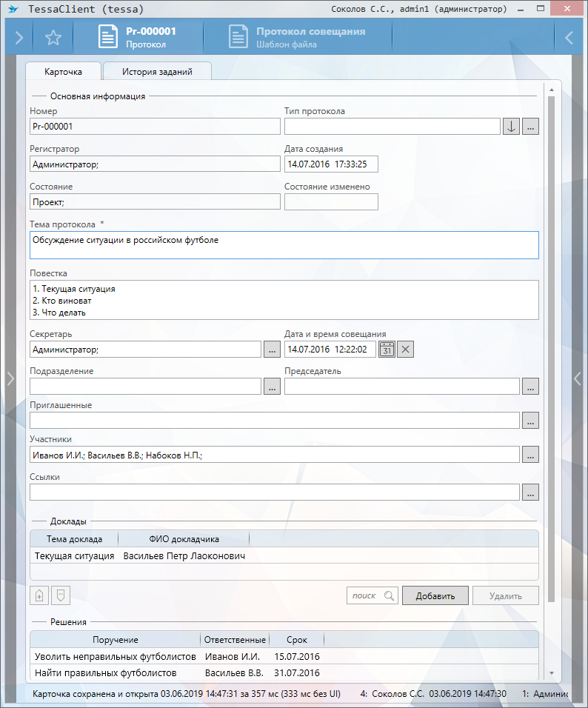Sort by the Срок column header
Viewport: 588px width, 708px height.
(x=295, y=640)
